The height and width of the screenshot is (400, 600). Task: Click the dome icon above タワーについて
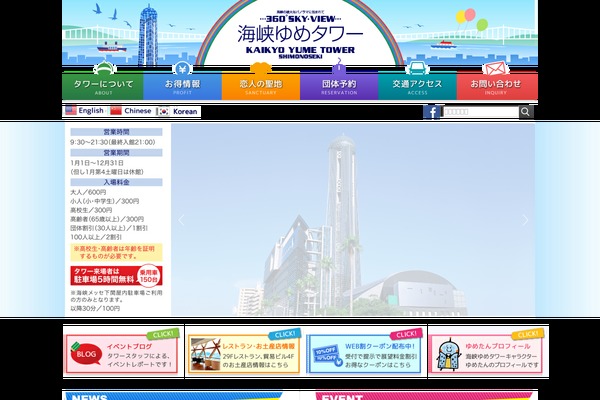[x=105, y=69]
